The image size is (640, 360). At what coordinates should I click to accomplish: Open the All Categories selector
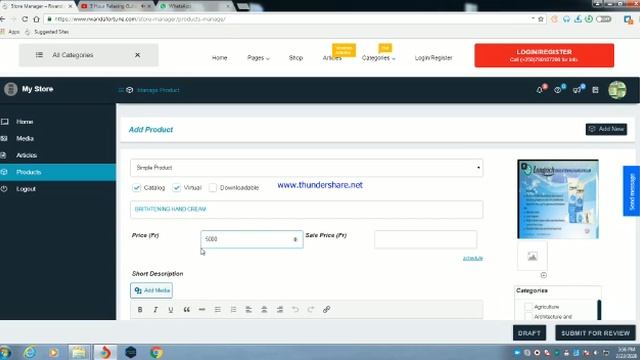coord(88,55)
